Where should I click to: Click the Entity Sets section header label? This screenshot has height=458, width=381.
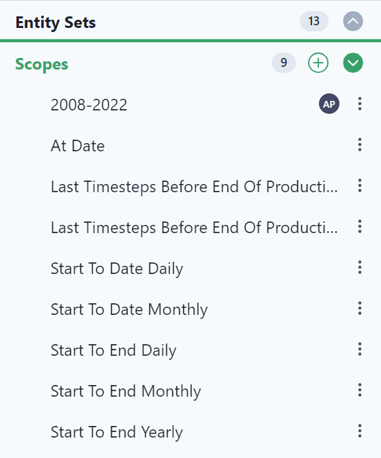coord(56,23)
